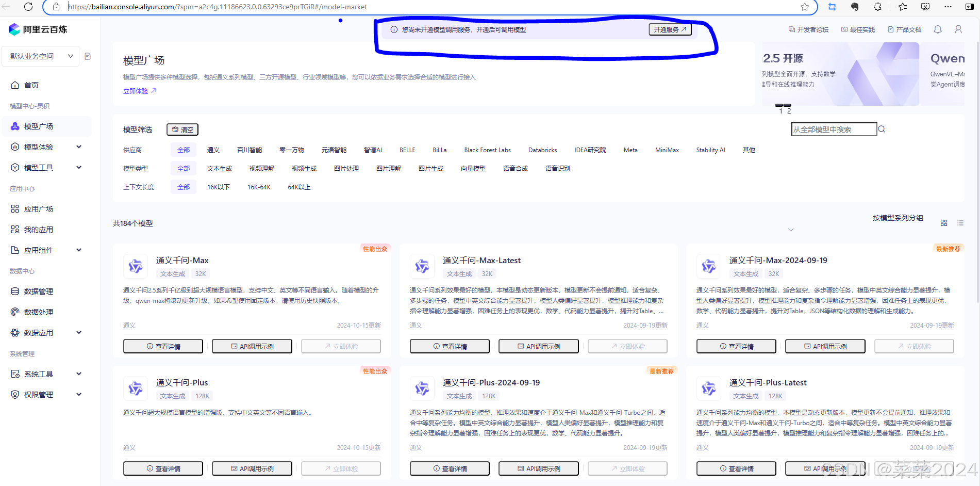Screen dimensions: 980x486
Task: Open 我的应用 in the sidebar
Action: pos(46,230)
